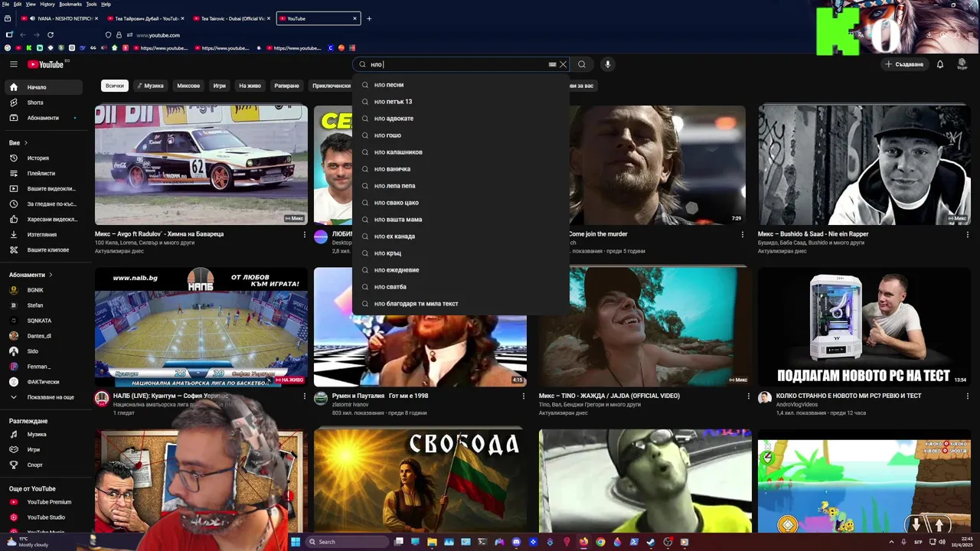Submit search with the magnifier button

pos(582,64)
